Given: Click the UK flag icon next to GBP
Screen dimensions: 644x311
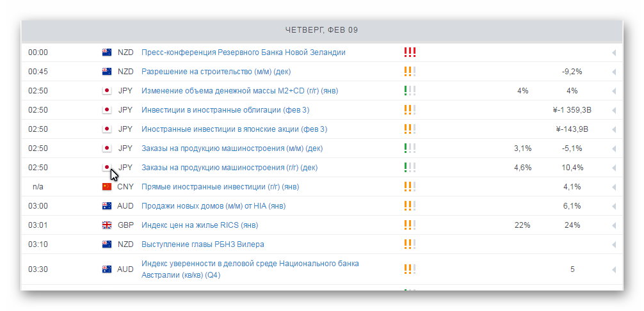Looking at the screenshot, I should pos(107,225).
